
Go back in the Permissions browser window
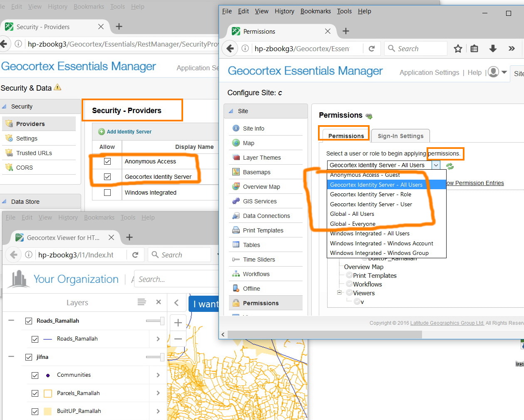[x=230, y=49]
